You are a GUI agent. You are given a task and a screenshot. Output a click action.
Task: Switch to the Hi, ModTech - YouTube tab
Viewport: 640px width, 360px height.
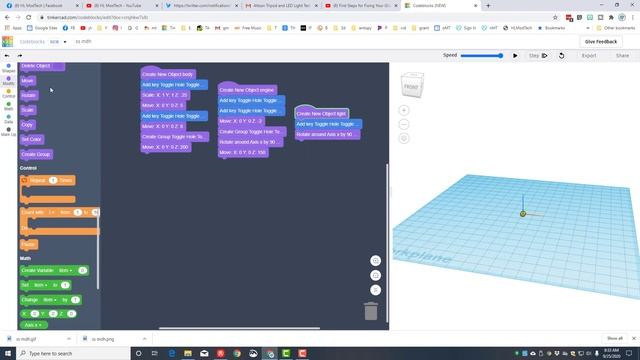click(122, 6)
